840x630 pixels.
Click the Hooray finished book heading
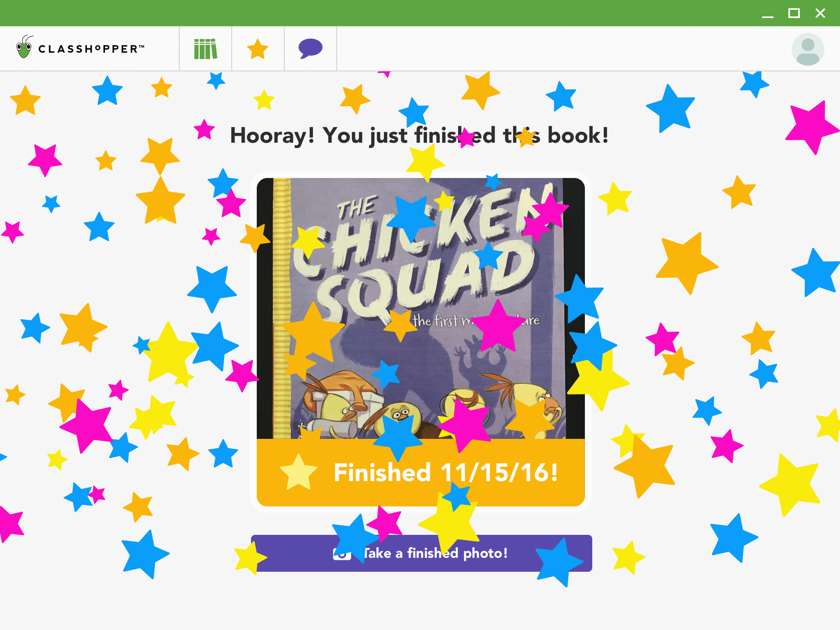point(419,135)
